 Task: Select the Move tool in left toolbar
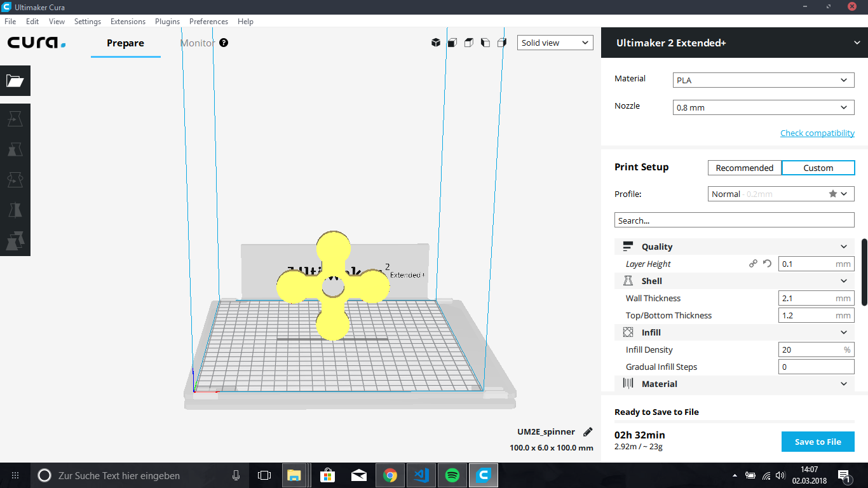(15, 119)
